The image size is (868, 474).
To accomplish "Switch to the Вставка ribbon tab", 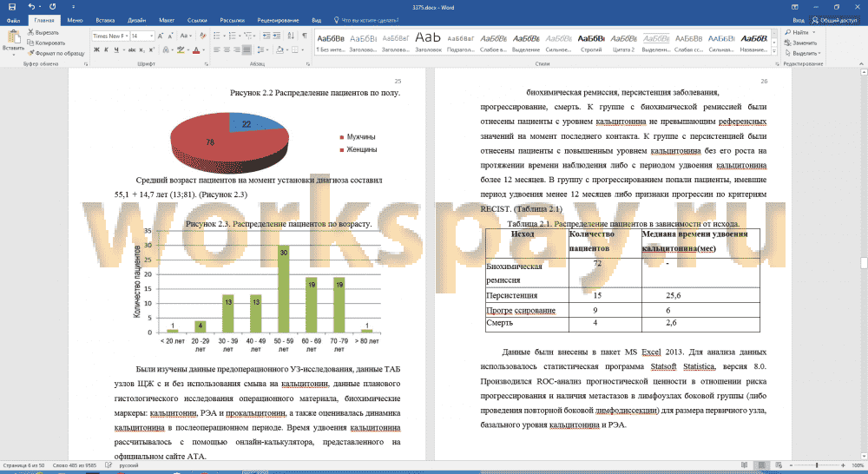I will coord(105,20).
